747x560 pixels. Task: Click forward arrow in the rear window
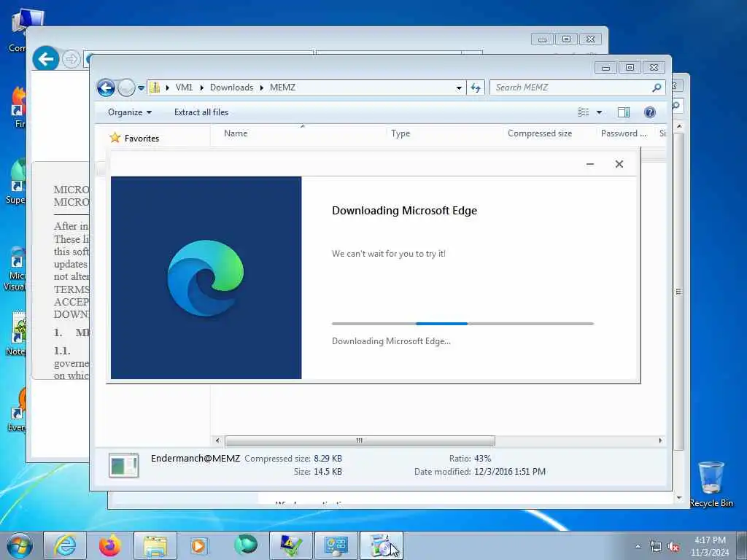tap(71, 60)
